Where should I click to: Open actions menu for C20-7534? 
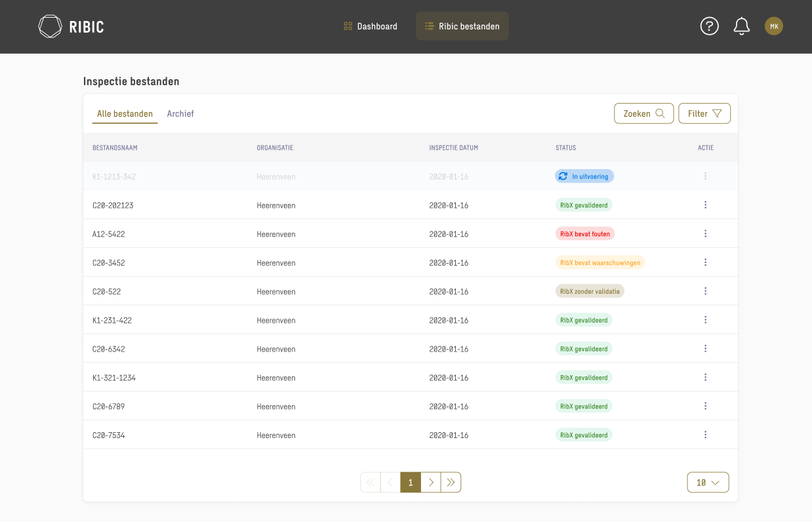click(x=706, y=435)
